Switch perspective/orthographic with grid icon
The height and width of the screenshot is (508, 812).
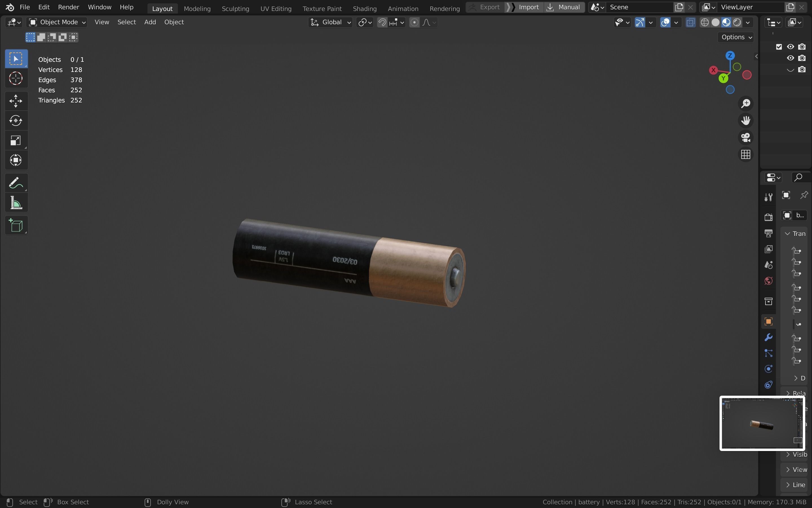tap(745, 155)
